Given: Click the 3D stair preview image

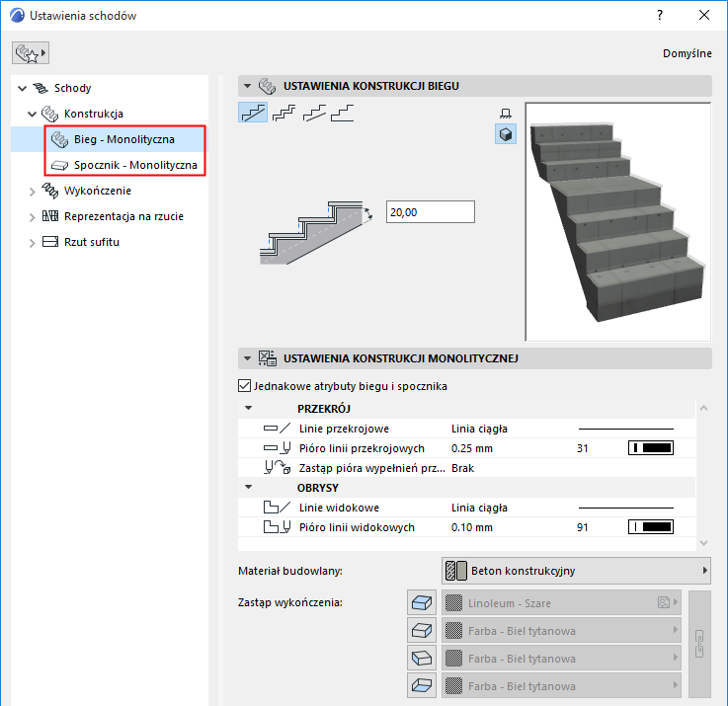Looking at the screenshot, I should [x=618, y=222].
